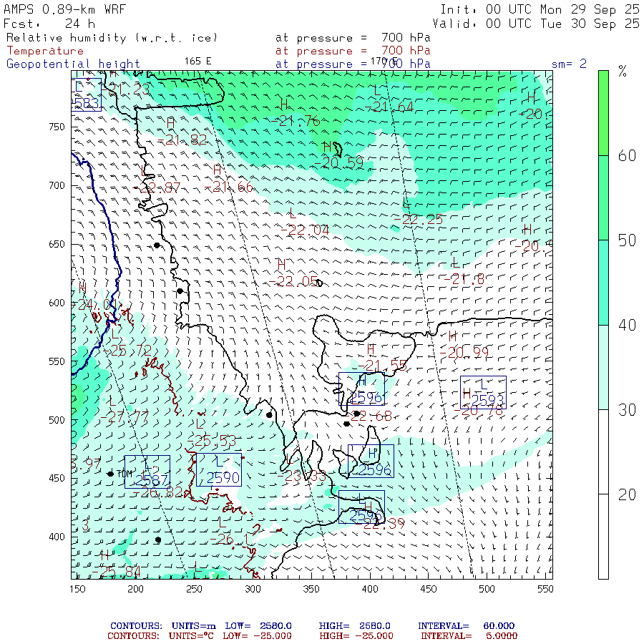This screenshot has width=644, height=644.
Task: Click the x-axis label '450'
Action: click(428, 589)
